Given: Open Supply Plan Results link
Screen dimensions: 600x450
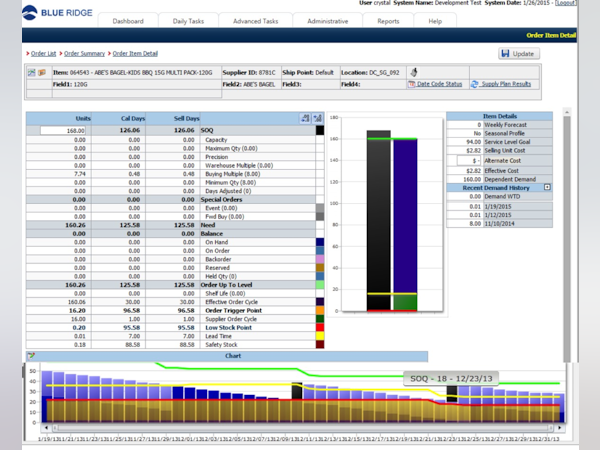Looking at the screenshot, I should (x=506, y=84).
